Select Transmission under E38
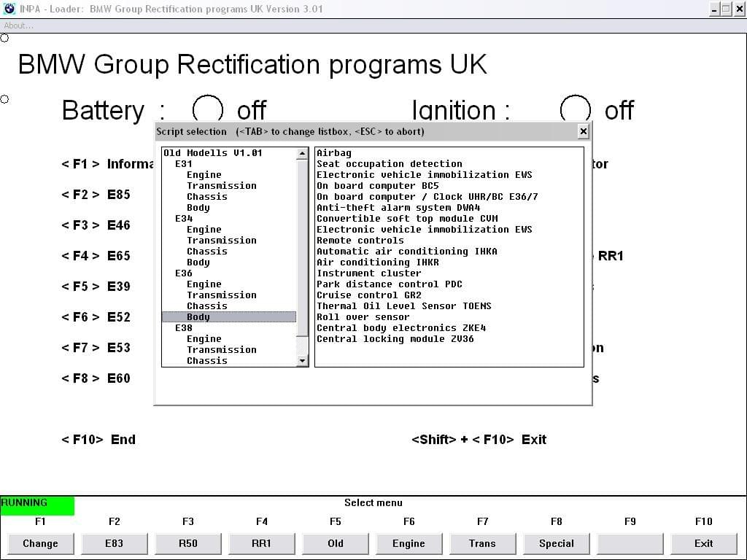The image size is (747, 560). (222, 350)
